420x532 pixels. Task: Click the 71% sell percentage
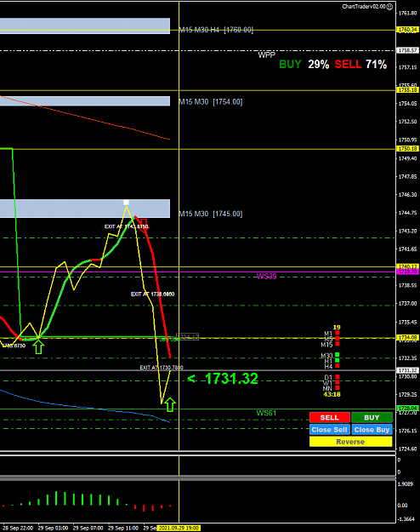tap(377, 64)
